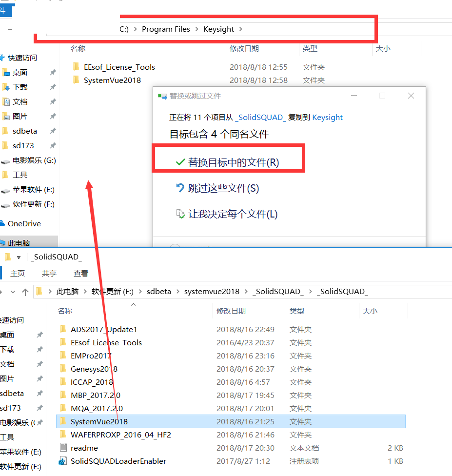Open sd173 in upper window sidebar
452x476 pixels.
tap(23, 145)
